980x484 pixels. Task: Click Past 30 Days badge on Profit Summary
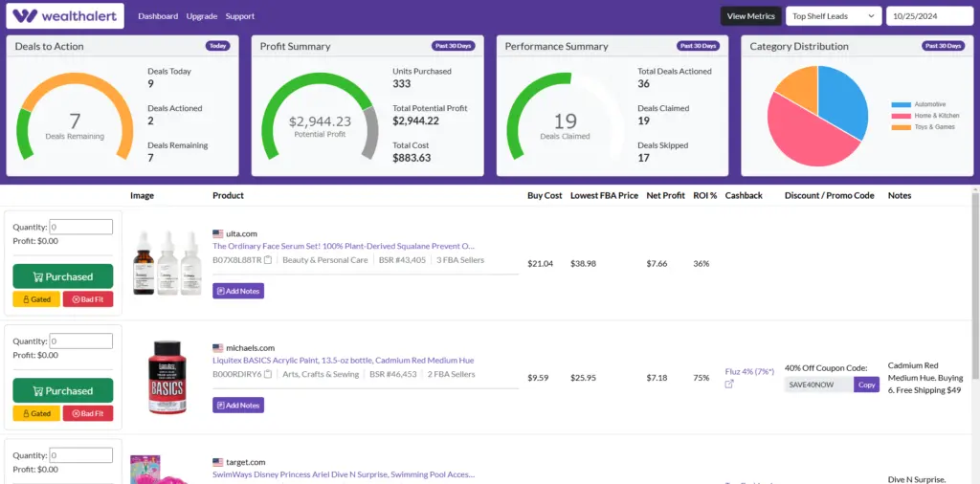tap(453, 46)
